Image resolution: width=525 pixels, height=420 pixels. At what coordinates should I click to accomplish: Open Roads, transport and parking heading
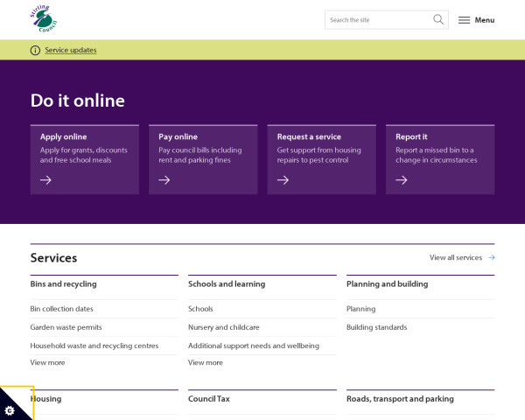point(400,399)
